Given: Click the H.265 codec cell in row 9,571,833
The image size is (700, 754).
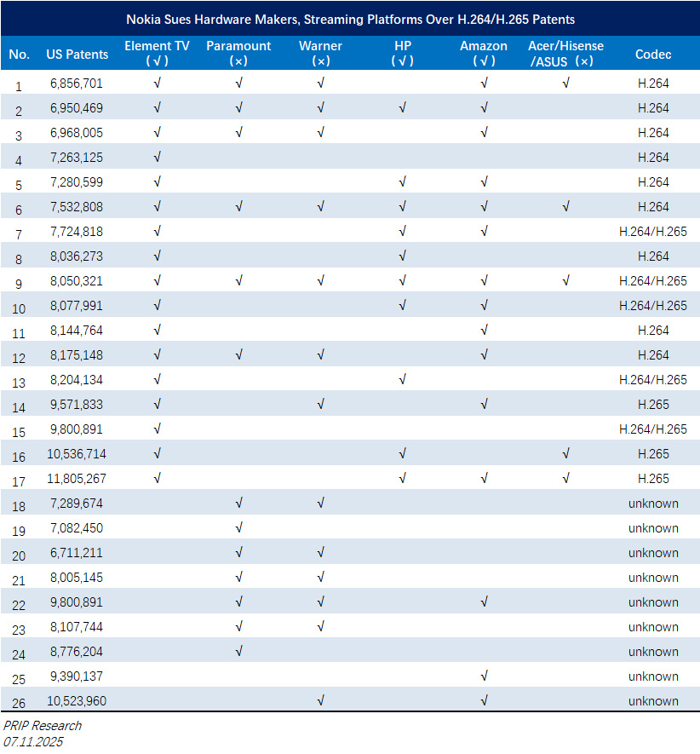Looking at the screenshot, I should pyautogui.click(x=653, y=405).
